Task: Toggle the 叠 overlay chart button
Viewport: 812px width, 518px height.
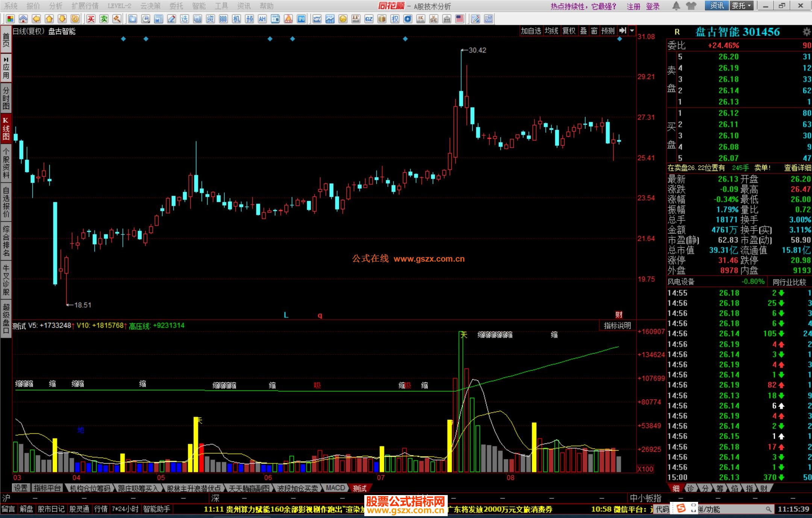Action: tap(583, 31)
